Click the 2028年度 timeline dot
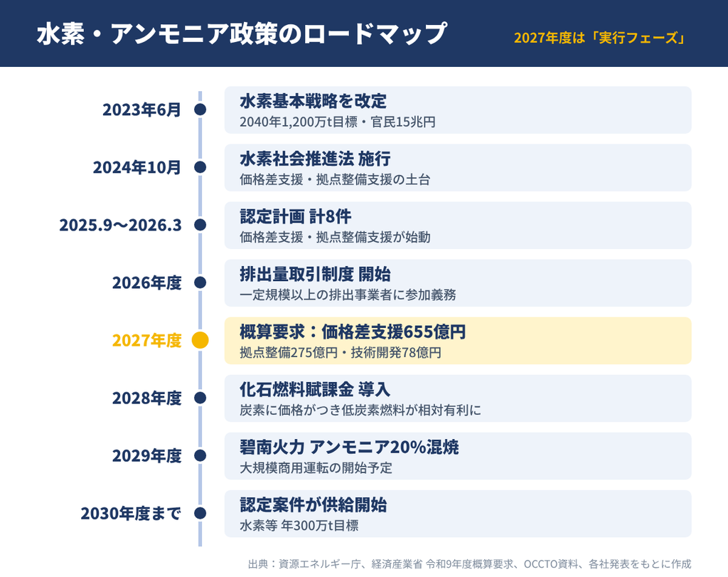This screenshot has height=577, width=728. [200, 398]
